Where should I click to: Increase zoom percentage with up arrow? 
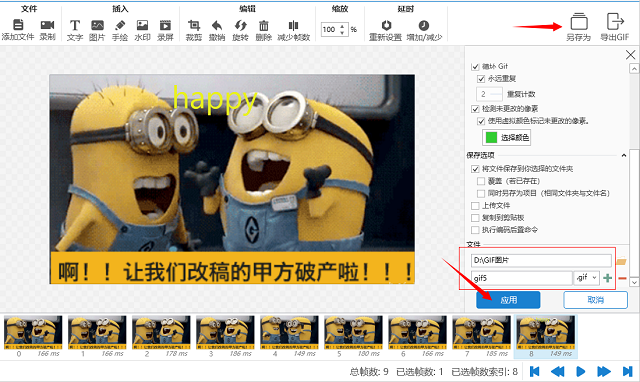tap(342, 27)
